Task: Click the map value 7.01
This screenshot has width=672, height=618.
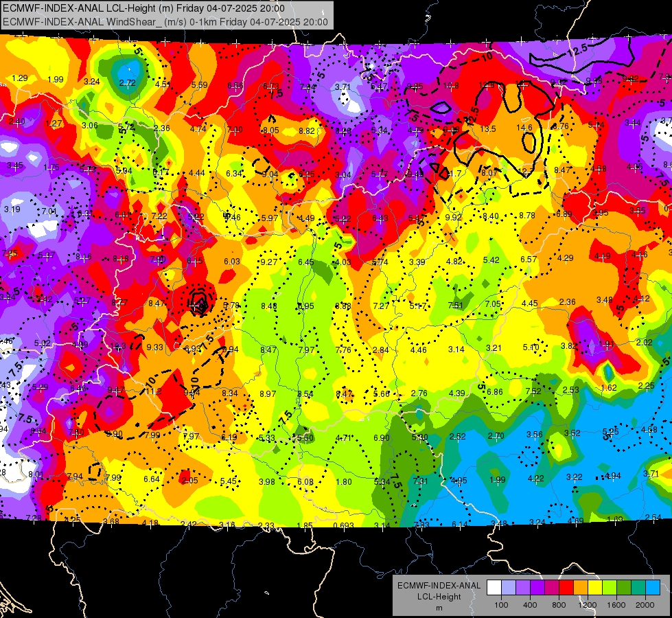Action: 49,211
